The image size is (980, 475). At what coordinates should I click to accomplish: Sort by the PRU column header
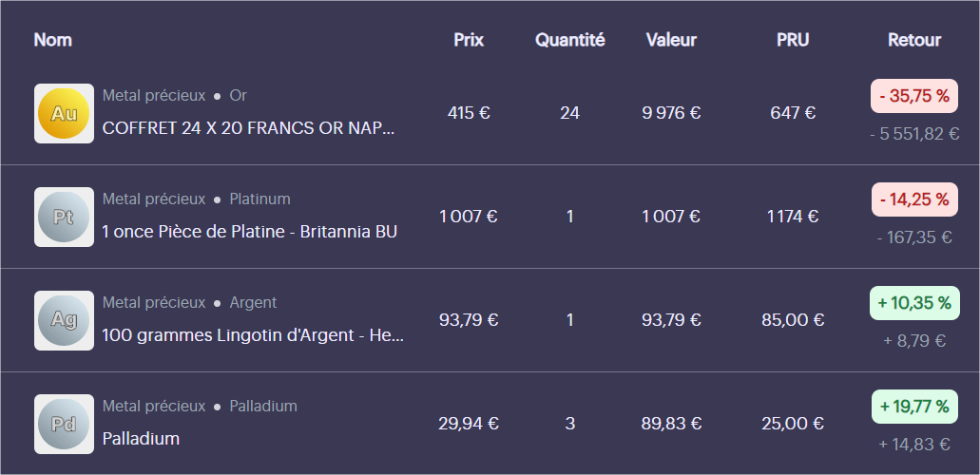[x=793, y=40]
